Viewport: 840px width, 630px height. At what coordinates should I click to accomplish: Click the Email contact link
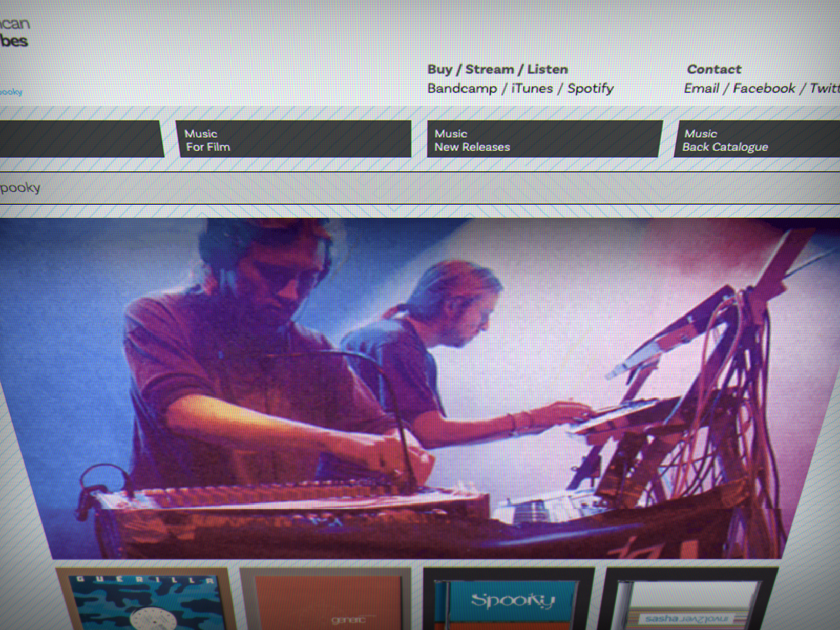pos(701,89)
